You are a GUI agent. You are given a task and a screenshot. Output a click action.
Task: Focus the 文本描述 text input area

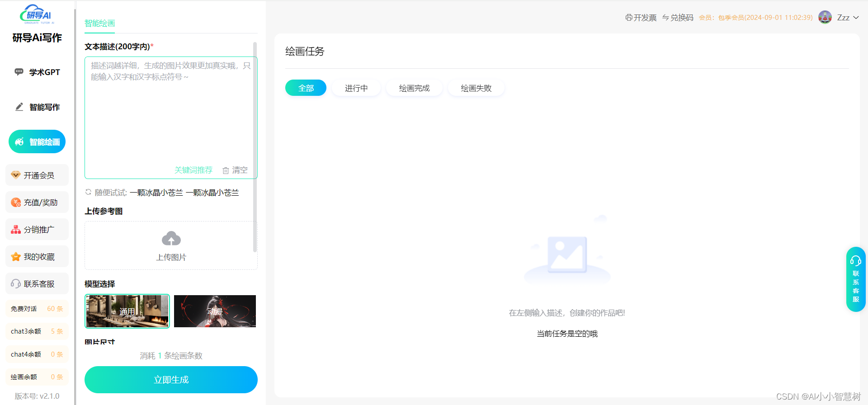click(171, 118)
